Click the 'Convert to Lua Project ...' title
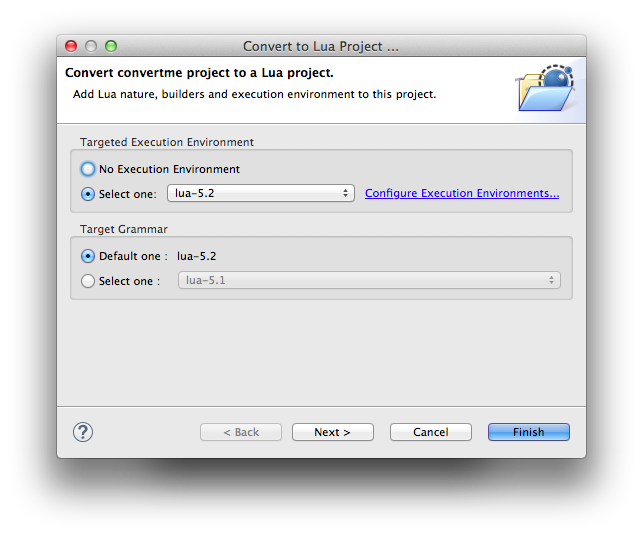 321,46
